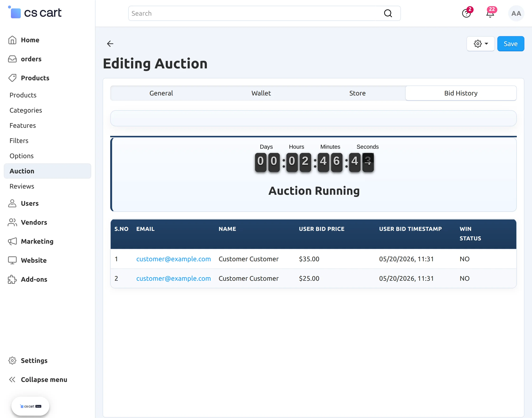Click NO win status in row 1

[465, 259]
